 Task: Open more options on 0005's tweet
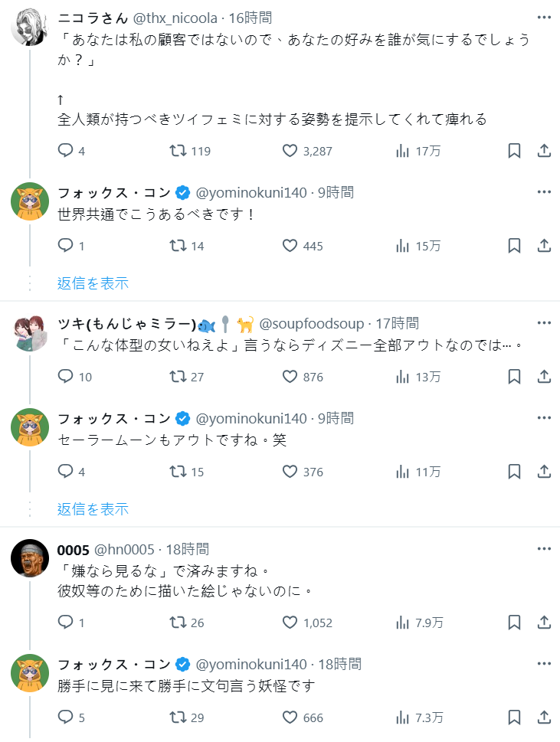544,549
